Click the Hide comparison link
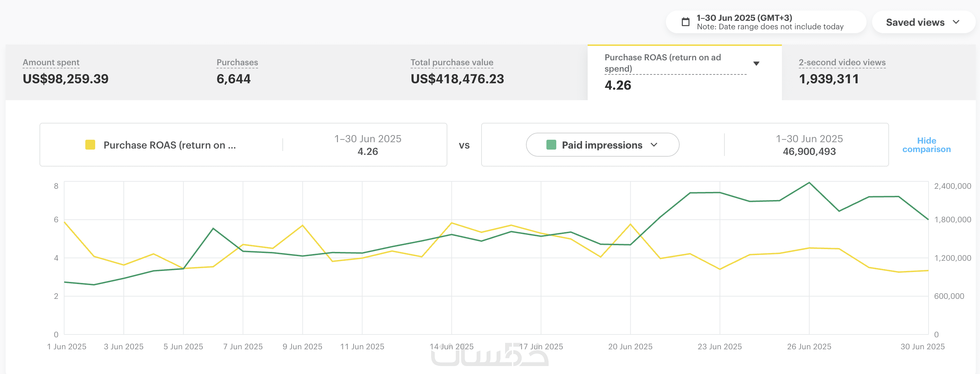This screenshot has width=980, height=374. point(926,145)
